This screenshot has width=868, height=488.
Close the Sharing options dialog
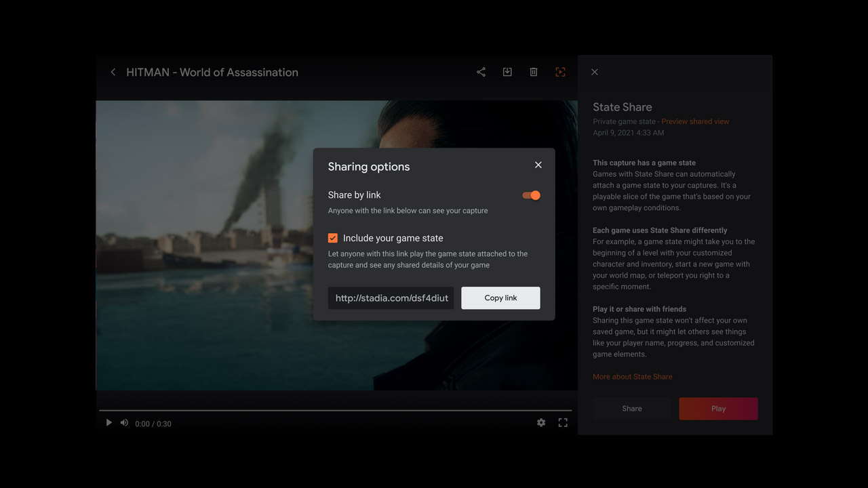coord(538,165)
